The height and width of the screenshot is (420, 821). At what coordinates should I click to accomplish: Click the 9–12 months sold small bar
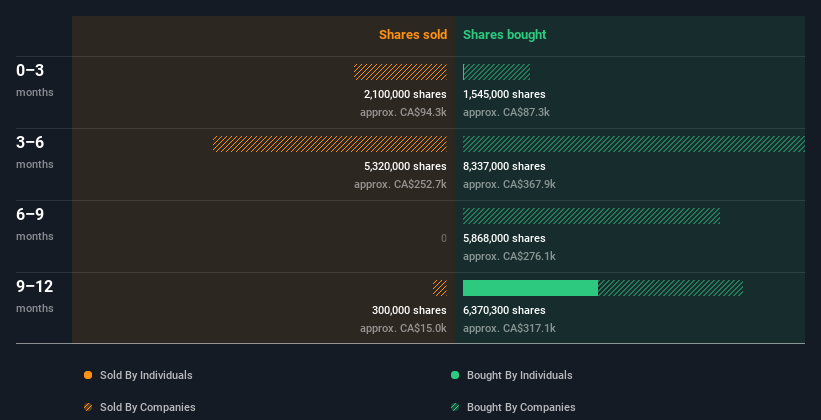coord(440,288)
